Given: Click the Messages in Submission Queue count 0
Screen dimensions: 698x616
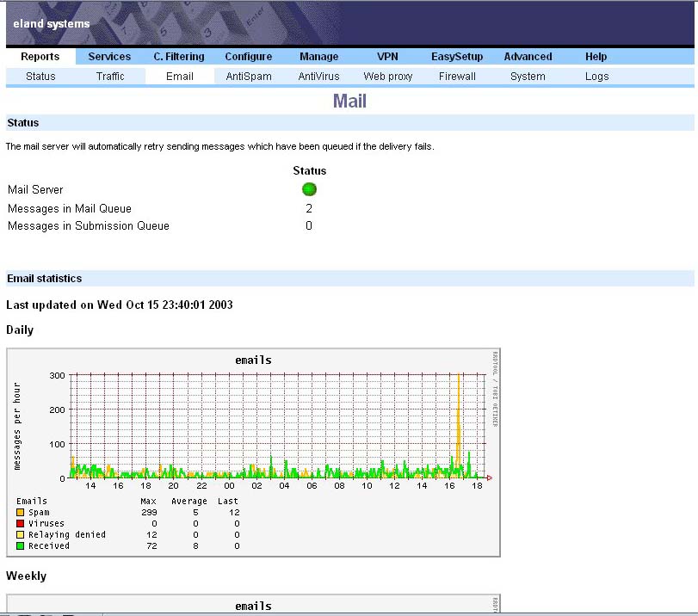Looking at the screenshot, I should [x=309, y=225].
